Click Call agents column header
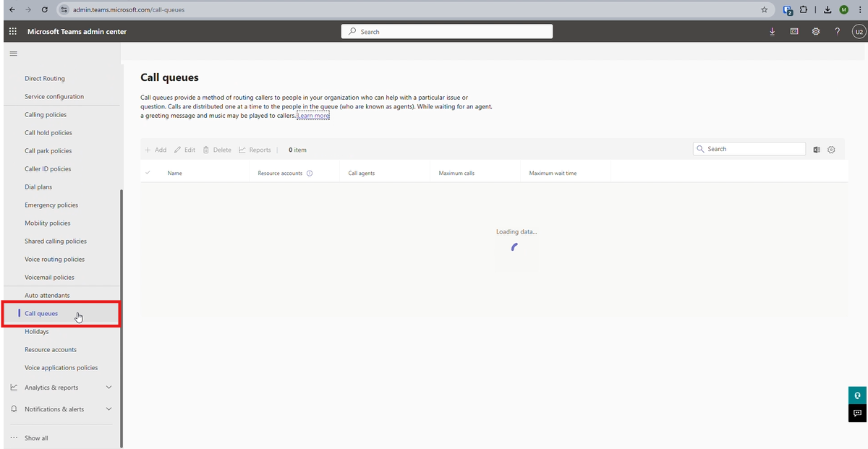868x449 pixels. point(362,174)
